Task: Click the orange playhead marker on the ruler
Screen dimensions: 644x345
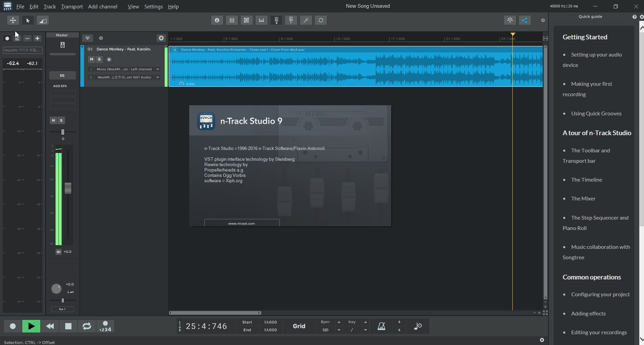Action: (513, 34)
